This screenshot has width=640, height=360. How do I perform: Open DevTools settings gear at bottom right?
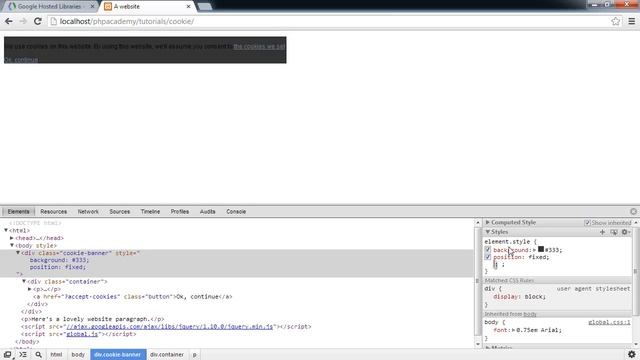[631, 354]
